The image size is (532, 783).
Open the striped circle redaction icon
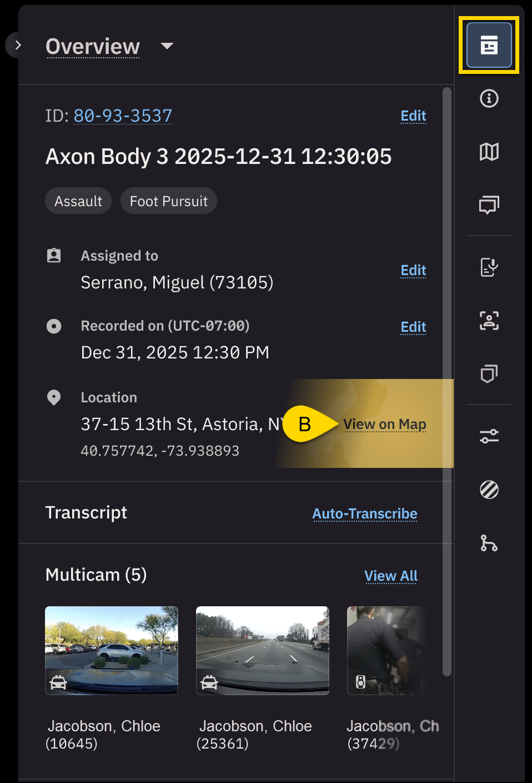[489, 490]
